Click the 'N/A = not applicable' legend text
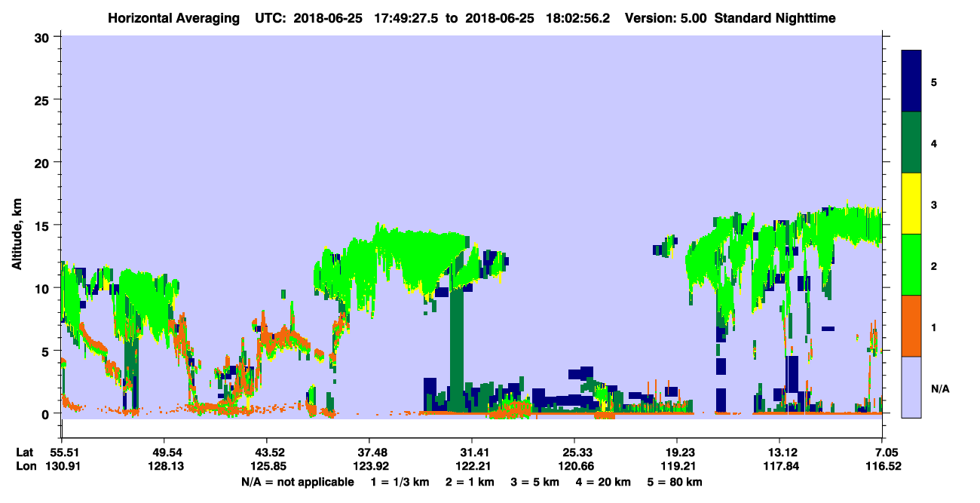 [x=297, y=482]
